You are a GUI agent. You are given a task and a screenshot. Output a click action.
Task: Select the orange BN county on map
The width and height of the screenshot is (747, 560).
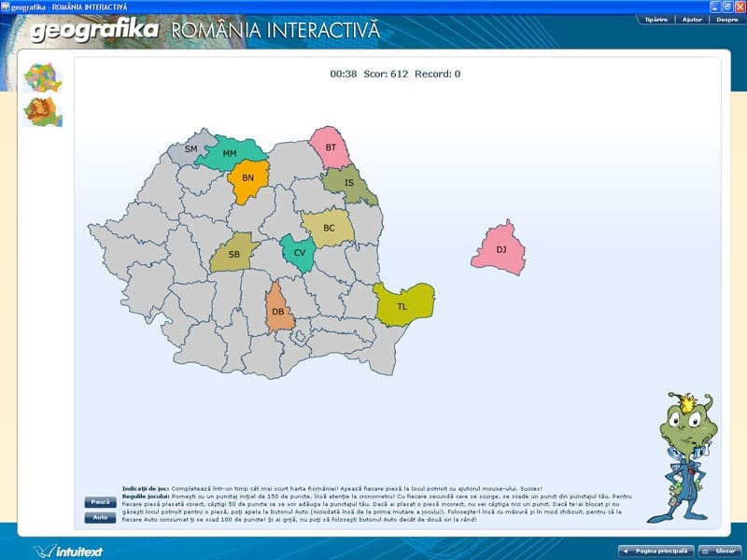[x=248, y=179]
